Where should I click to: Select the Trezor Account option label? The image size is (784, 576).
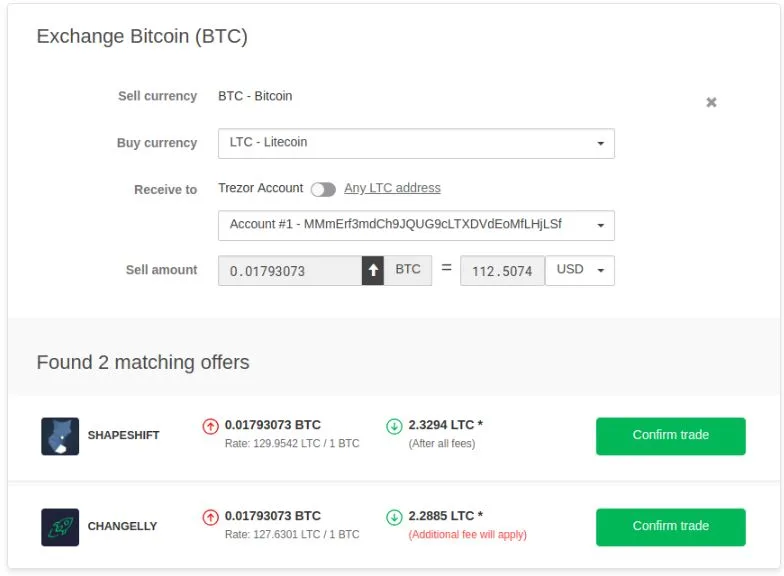tap(260, 188)
